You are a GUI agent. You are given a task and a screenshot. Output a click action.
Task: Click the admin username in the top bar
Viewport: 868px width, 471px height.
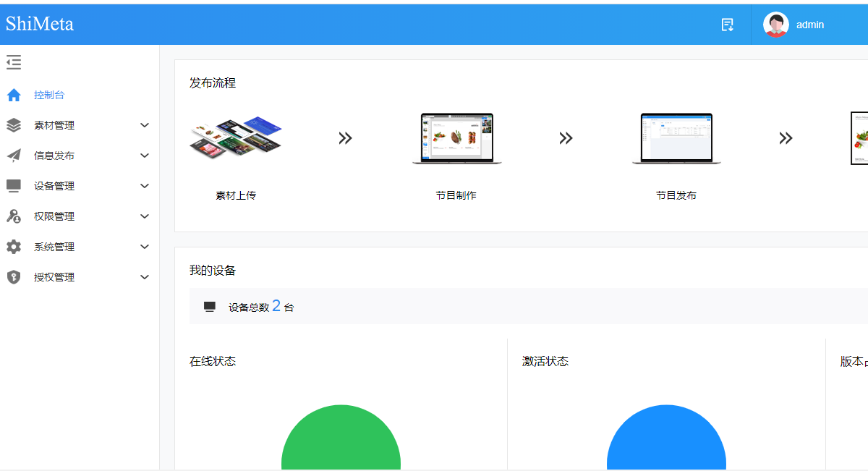[809, 24]
